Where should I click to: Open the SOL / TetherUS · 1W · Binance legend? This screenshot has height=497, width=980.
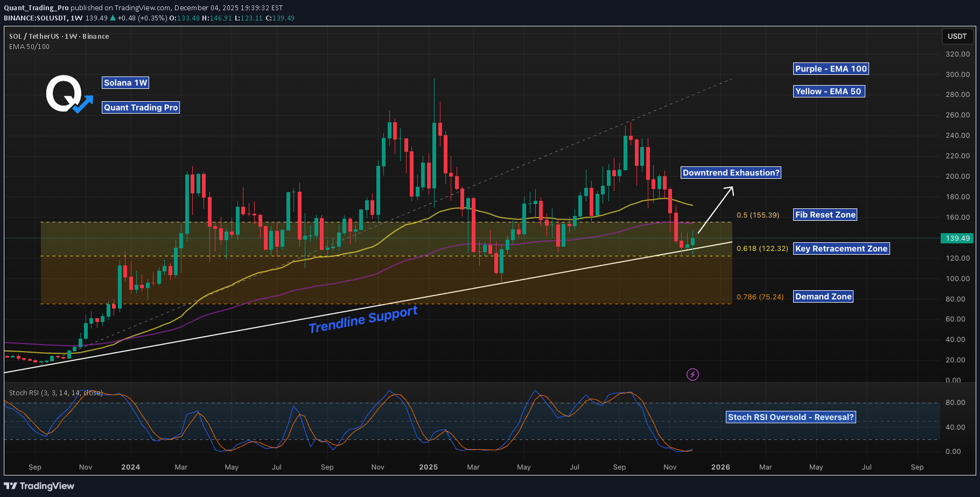[58, 36]
